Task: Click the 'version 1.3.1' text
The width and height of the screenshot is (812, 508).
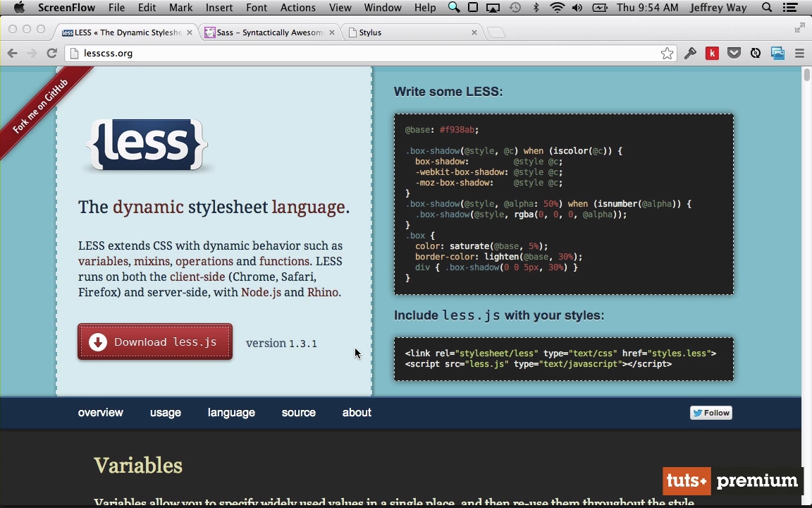Action: coord(281,343)
